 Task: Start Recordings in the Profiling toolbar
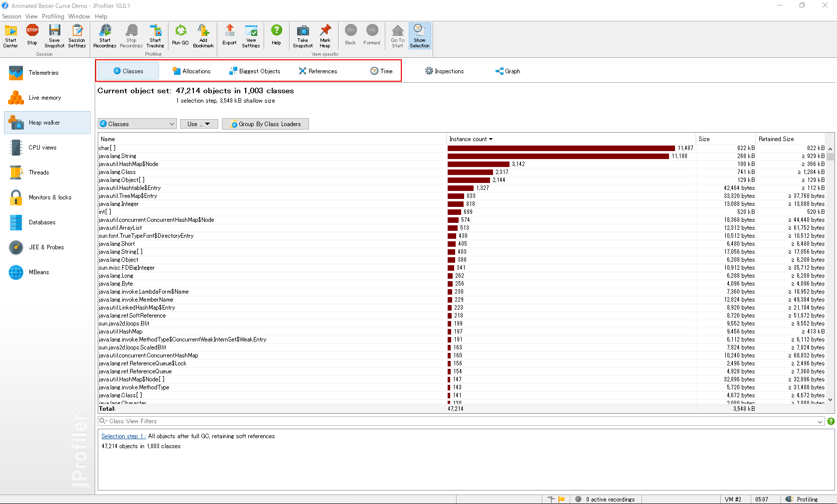tap(105, 36)
